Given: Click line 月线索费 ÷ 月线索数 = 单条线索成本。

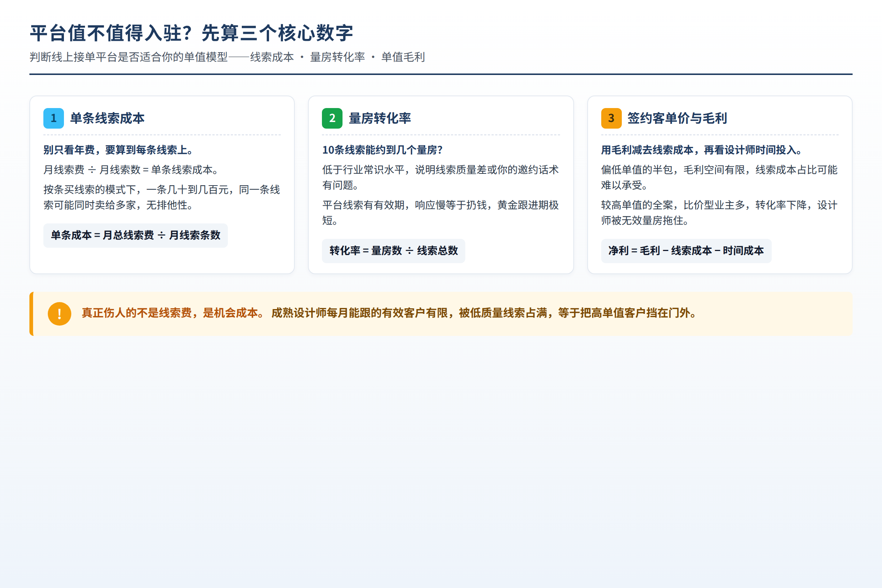Looking at the screenshot, I should (x=131, y=170).
